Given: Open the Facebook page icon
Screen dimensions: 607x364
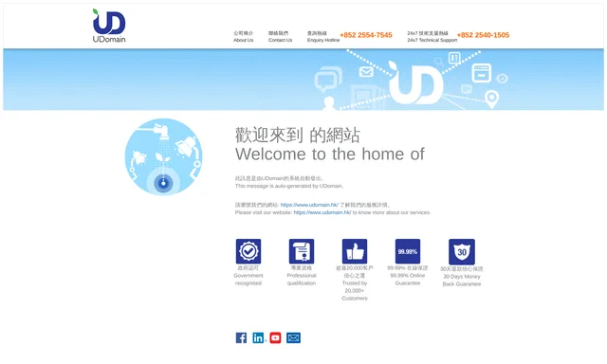Looking at the screenshot, I should (x=241, y=337).
